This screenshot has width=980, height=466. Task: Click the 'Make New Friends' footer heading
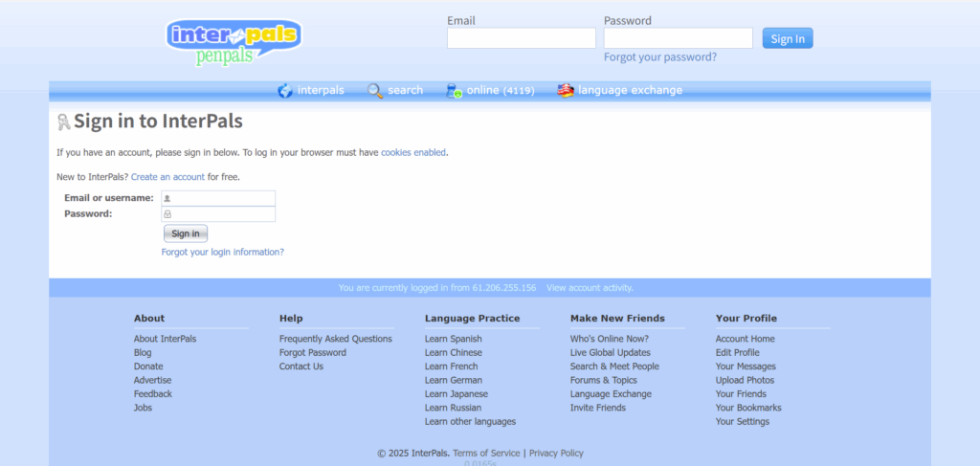(617, 318)
